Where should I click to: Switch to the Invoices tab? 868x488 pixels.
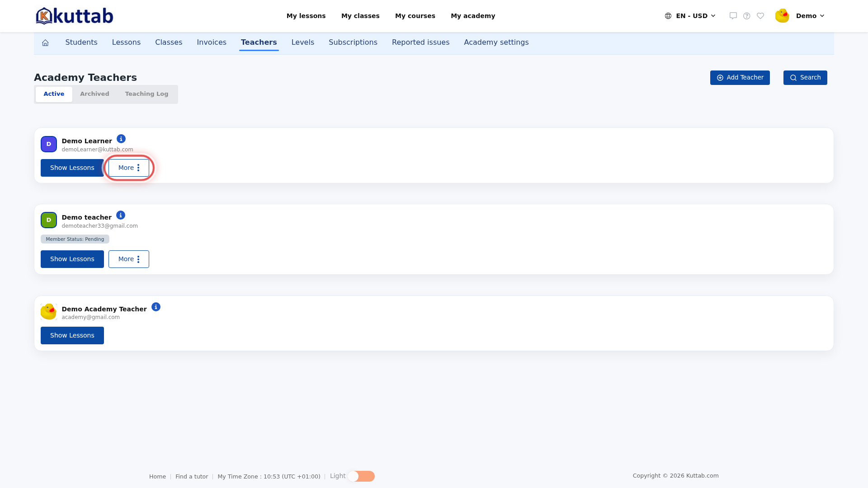tap(212, 42)
